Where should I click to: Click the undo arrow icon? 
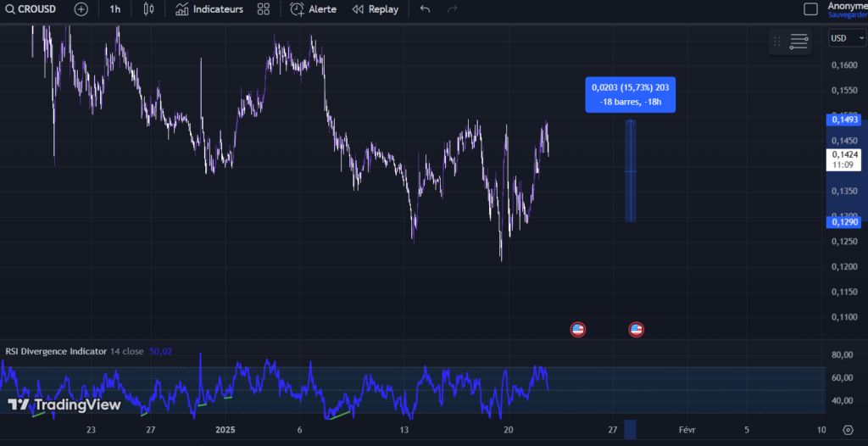(425, 9)
